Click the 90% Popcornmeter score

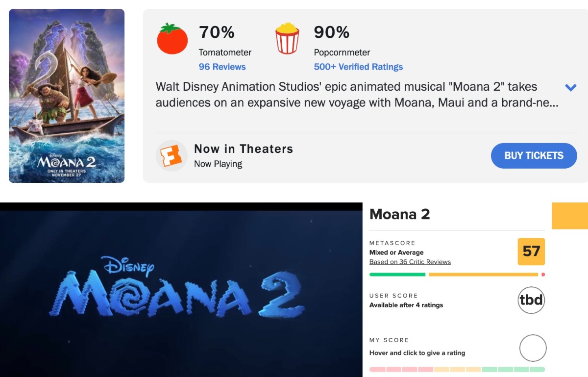(x=331, y=32)
